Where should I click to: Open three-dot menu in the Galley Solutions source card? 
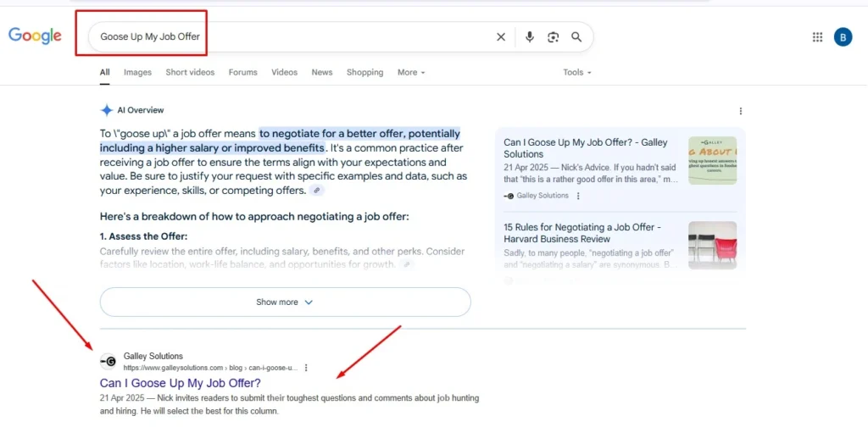(x=578, y=196)
